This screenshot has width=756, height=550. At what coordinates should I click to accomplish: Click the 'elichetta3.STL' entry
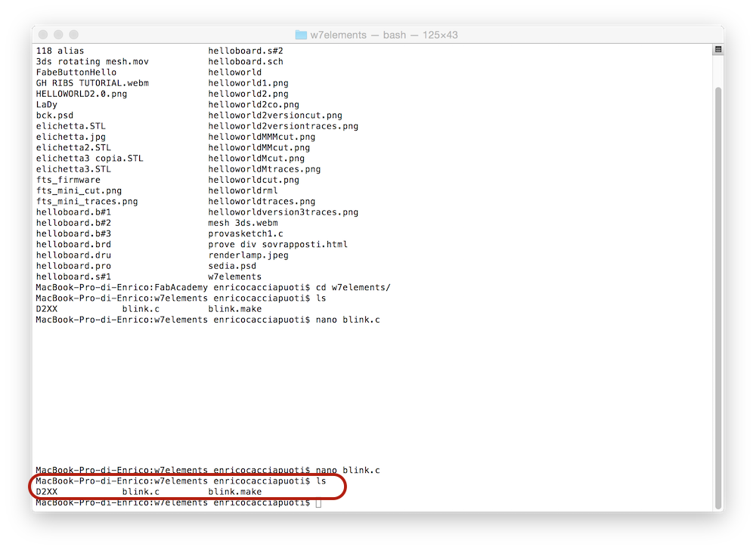click(73, 169)
